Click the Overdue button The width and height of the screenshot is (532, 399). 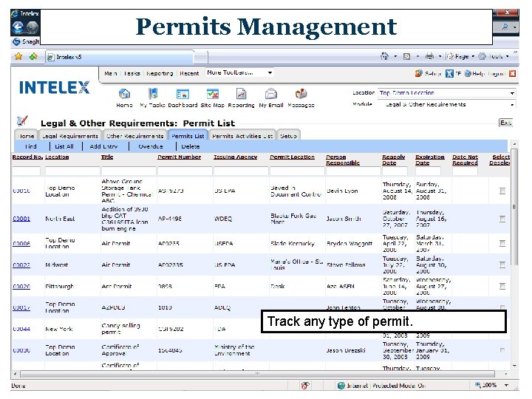pyautogui.click(x=151, y=146)
